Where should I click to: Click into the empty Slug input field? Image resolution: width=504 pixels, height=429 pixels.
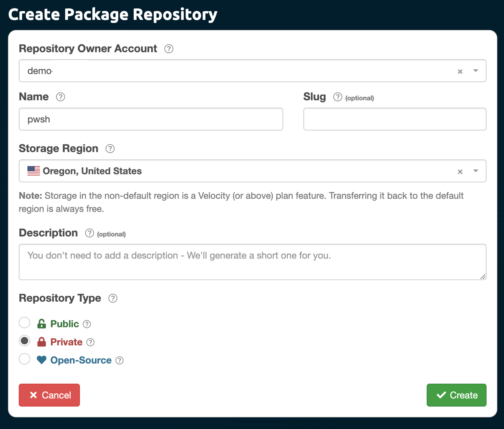(395, 119)
